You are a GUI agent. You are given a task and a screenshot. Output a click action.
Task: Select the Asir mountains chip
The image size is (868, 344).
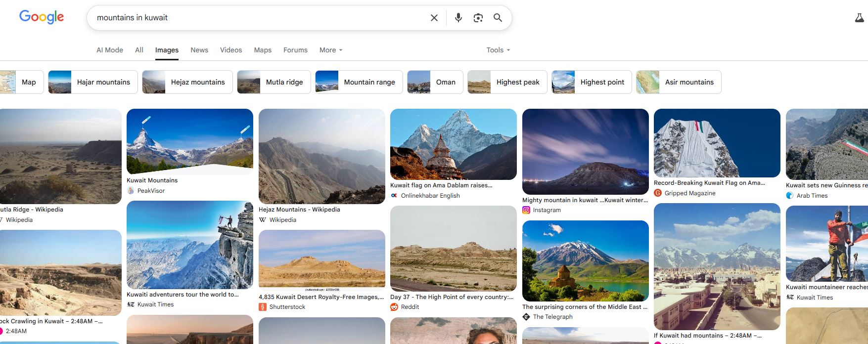(x=679, y=82)
